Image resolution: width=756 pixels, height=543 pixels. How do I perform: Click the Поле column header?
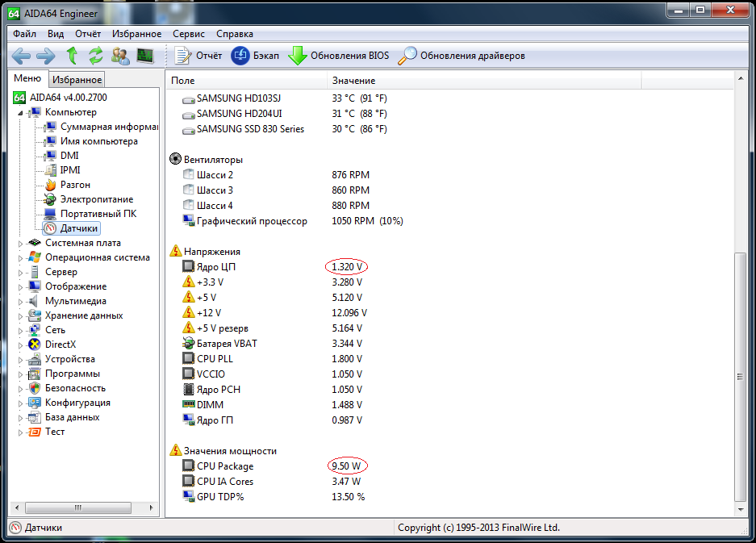(x=246, y=81)
